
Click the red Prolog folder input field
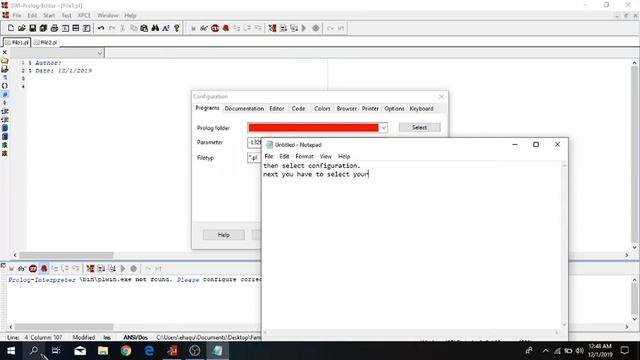tap(313, 128)
